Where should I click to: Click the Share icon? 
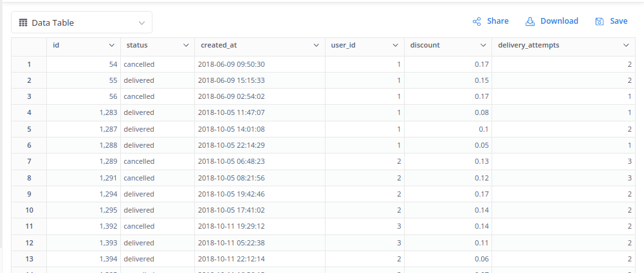(x=477, y=21)
